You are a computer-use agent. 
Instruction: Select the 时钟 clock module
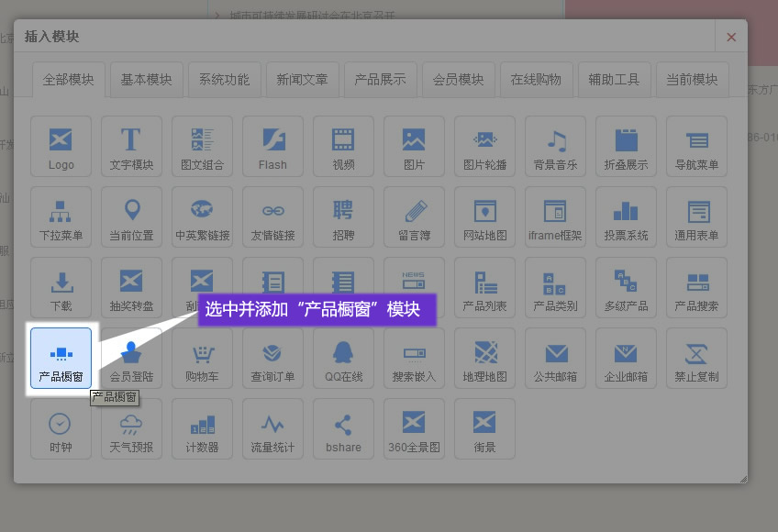pos(61,428)
